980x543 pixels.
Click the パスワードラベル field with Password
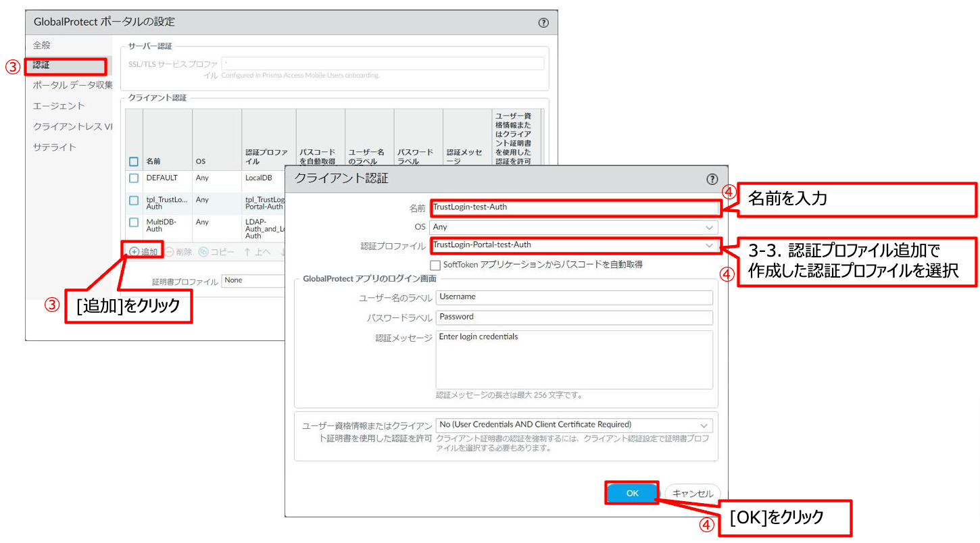574,317
